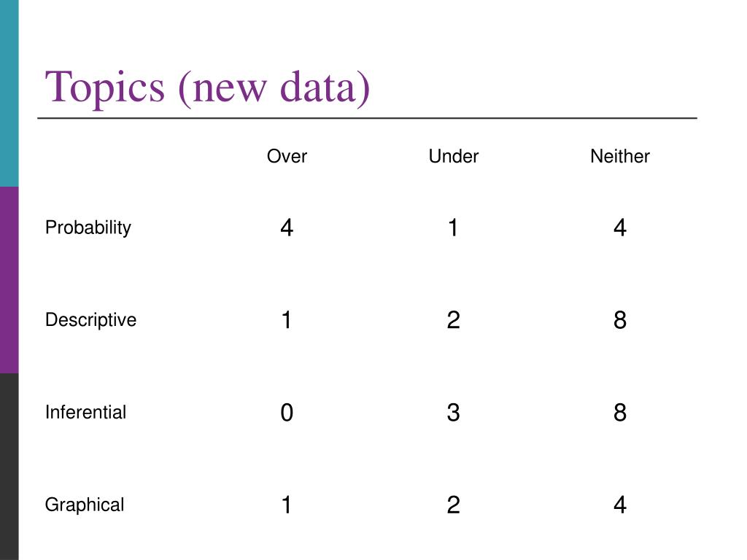
Task: Select Inferential's Under value of 3
Action: (x=453, y=413)
